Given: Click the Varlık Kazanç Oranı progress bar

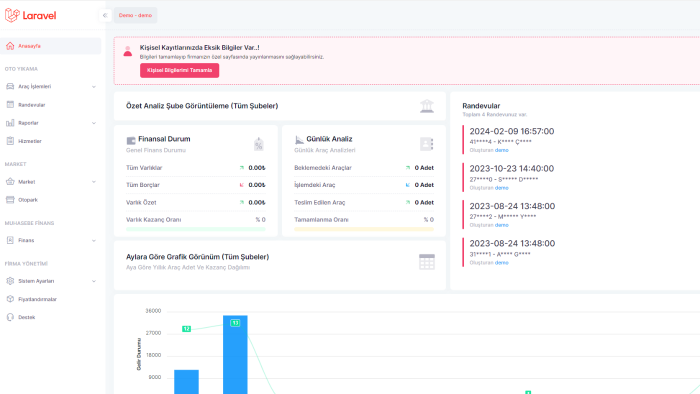Looking at the screenshot, I should pos(196,229).
